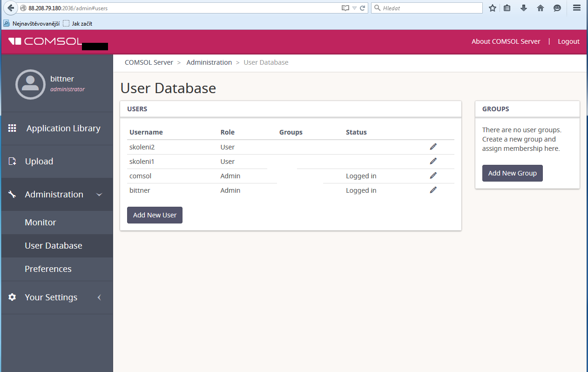Open the browser hamburger menu
588x372 pixels.
[577, 8]
